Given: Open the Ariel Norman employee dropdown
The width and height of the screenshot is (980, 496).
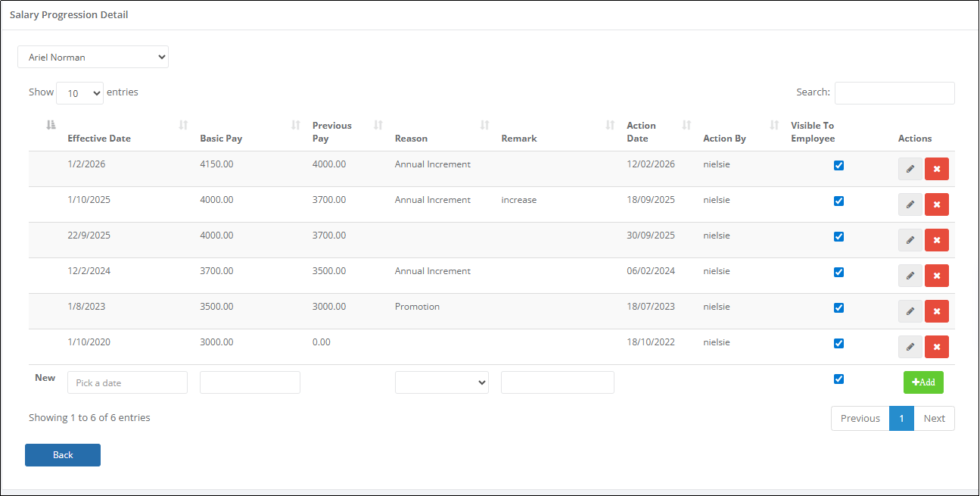Looking at the screenshot, I should point(93,57).
